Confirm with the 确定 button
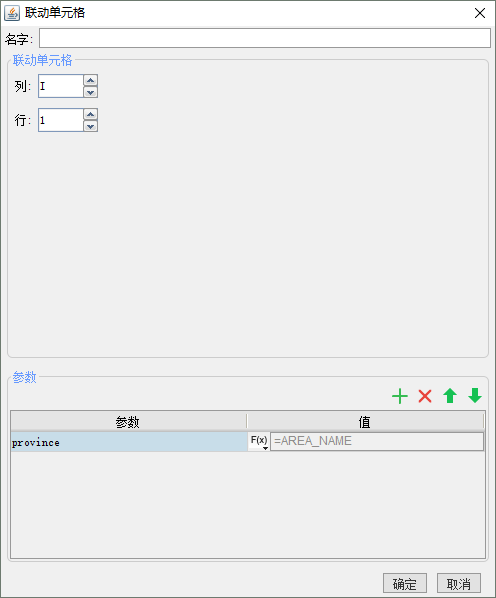The image size is (496, 598). (405, 583)
